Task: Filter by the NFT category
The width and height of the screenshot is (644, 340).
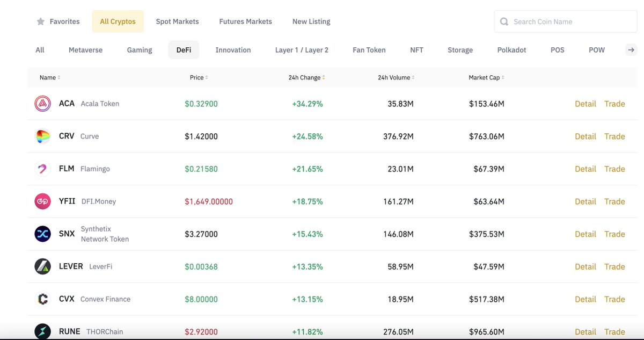Action: pyautogui.click(x=416, y=50)
